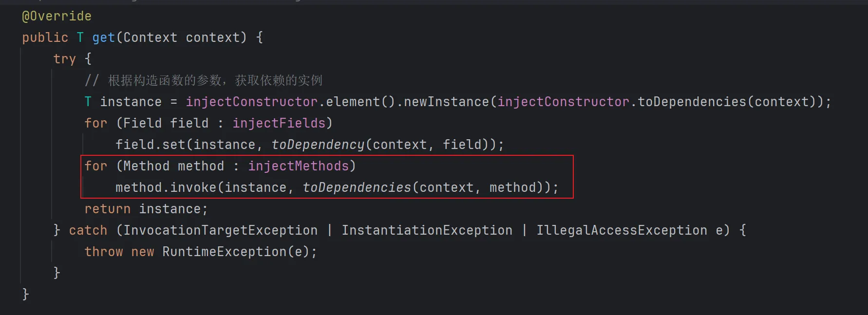The height and width of the screenshot is (315, 868).
Task: Click the Method type in for loop
Action: point(146,166)
